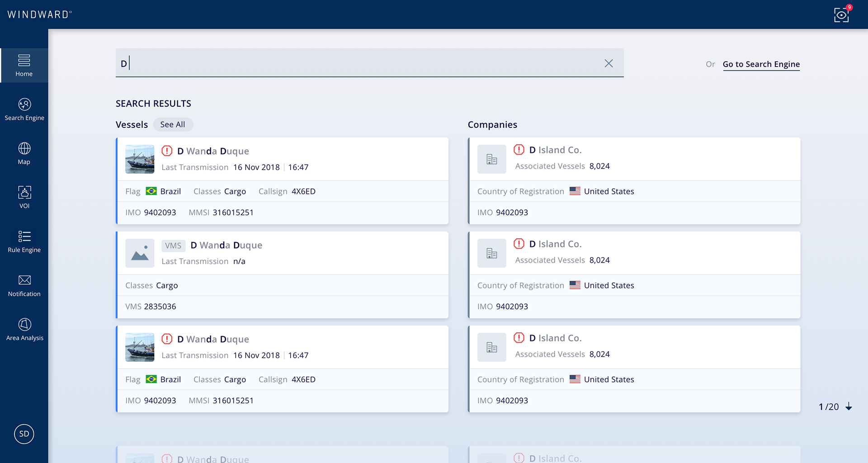Click the Companies section heading
This screenshot has height=463, width=868.
click(x=492, y=125)
